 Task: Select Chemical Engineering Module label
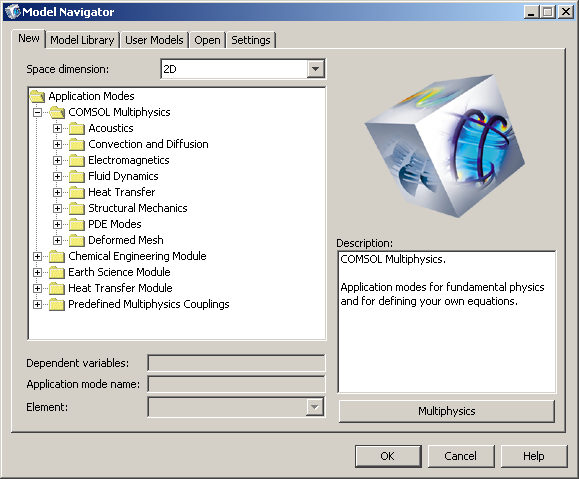click(x=137, y=256)
